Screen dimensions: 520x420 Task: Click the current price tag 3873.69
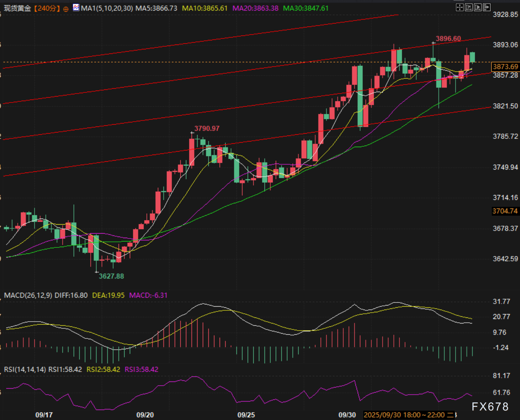point(505,67)
